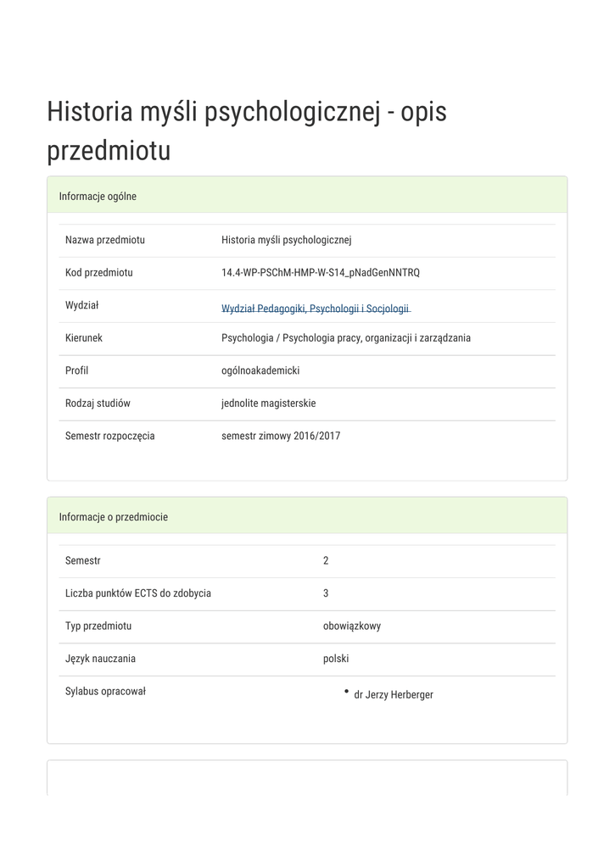The image size is (615, 868).
Task: Click the Kod przedmiotu label
Action: pos(99,273)
